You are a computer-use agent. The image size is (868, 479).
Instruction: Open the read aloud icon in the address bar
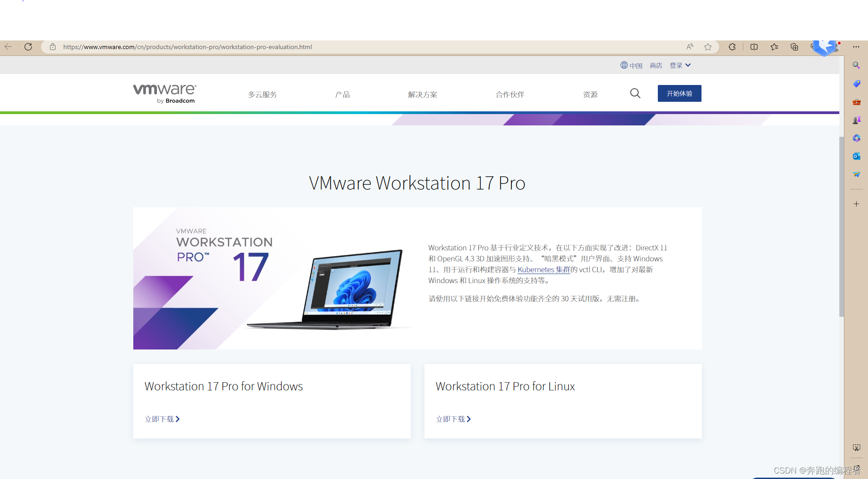pos(690,47)
